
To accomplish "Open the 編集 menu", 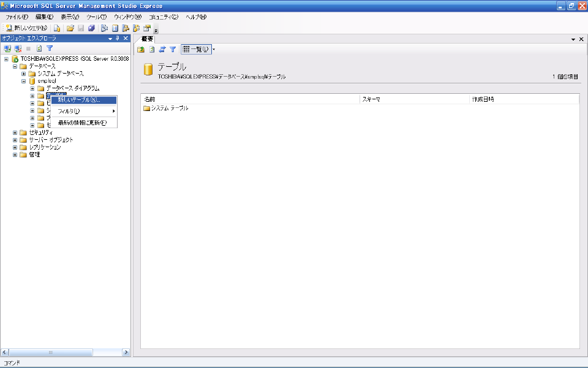I will click(44, 17).
